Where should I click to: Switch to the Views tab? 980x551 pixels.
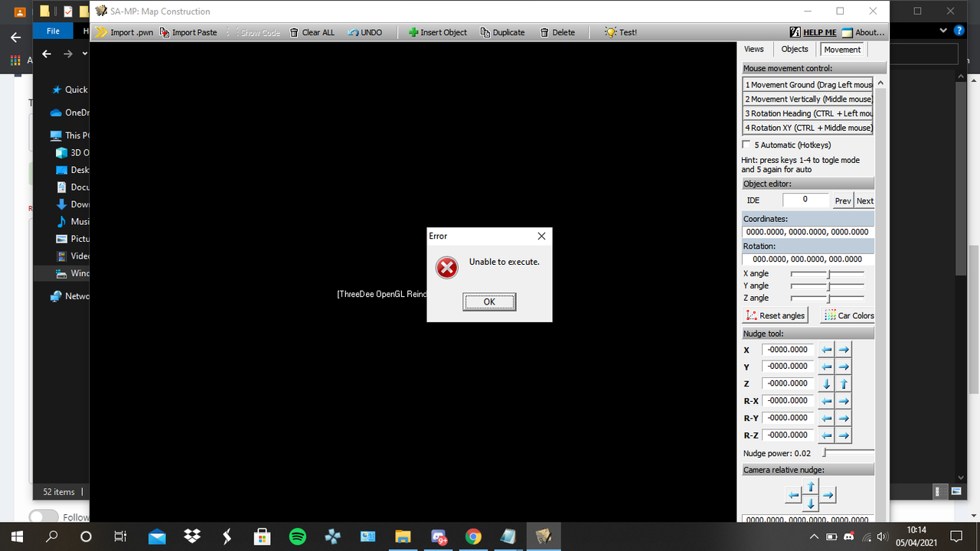pos(754,49)
